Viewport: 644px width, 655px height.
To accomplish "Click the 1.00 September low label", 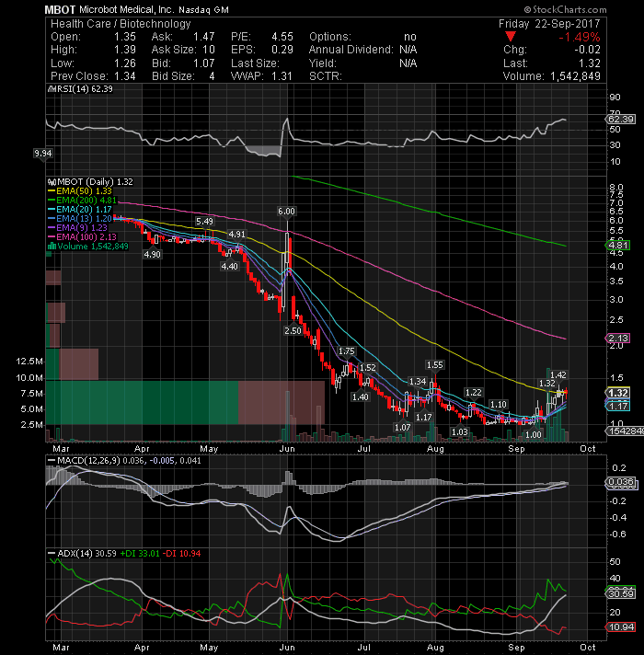I will (x=534, y=434).
